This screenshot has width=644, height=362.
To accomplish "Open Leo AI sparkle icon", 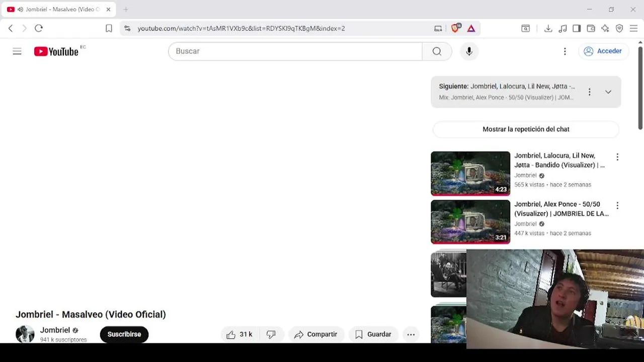I will point(605,28).
